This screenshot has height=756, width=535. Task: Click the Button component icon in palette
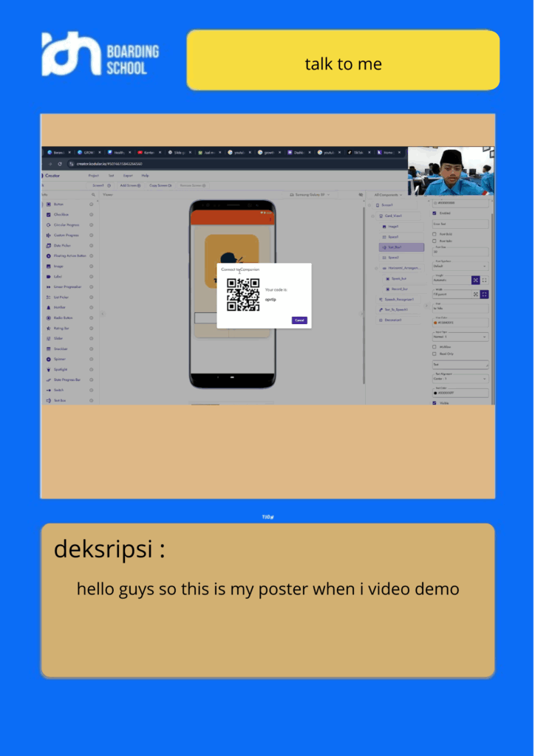49,204
